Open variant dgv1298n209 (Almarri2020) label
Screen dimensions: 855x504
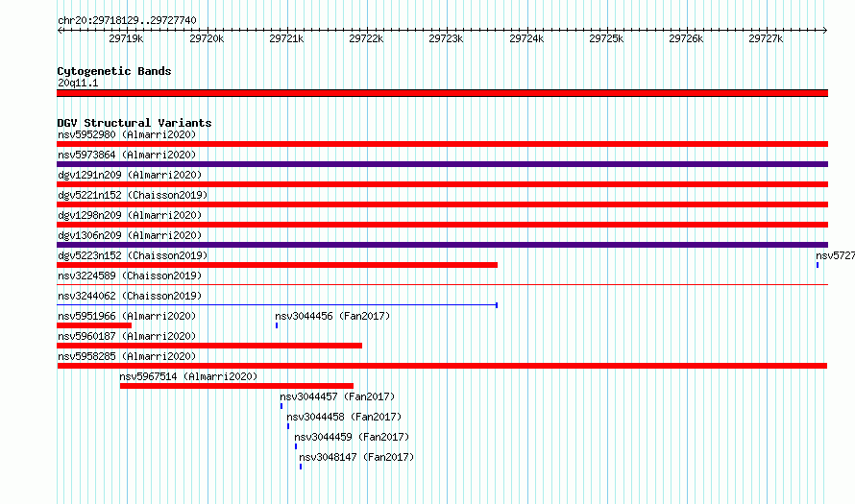130,215
